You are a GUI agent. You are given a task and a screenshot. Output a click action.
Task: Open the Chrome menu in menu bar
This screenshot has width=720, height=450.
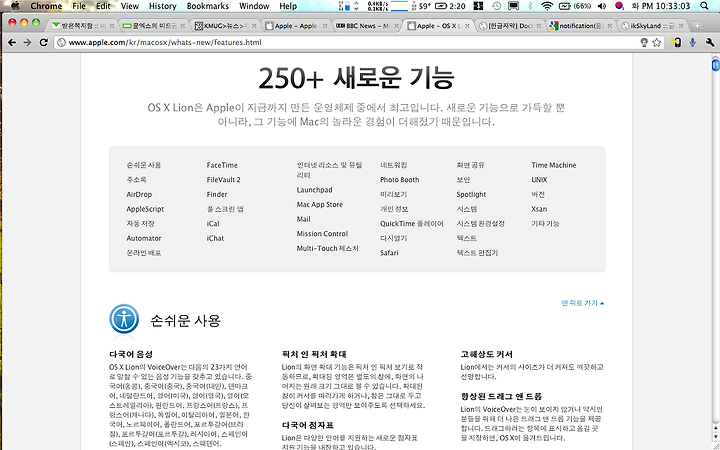(46, 6)
